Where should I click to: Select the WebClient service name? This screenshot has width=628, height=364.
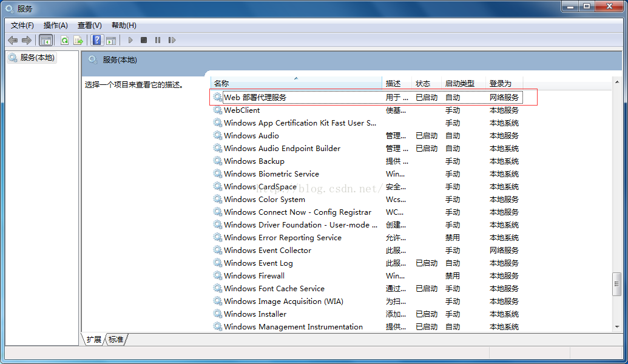coord(242,110)
